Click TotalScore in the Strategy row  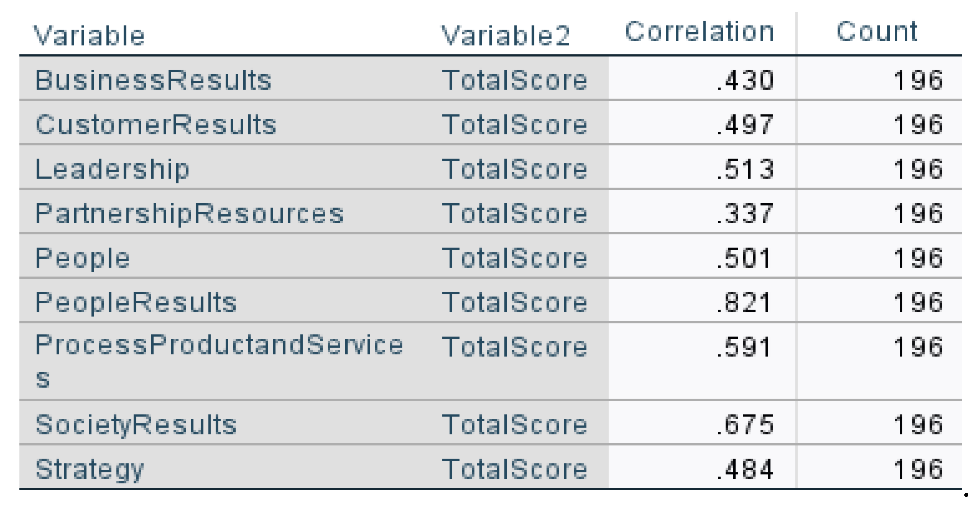(514, 469)
